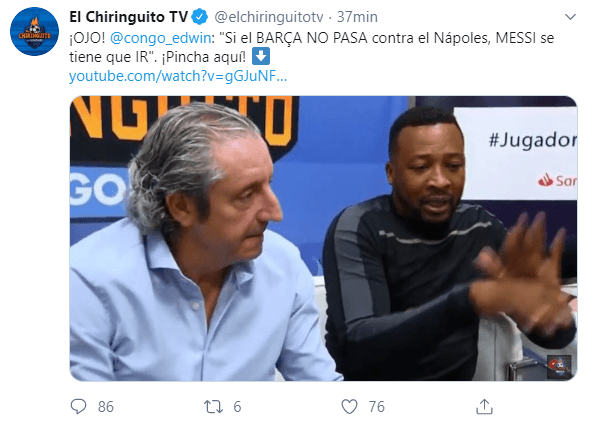Follow the youtube.com/watch link
This screenshot has width=593, height=425.
(178, 76)
